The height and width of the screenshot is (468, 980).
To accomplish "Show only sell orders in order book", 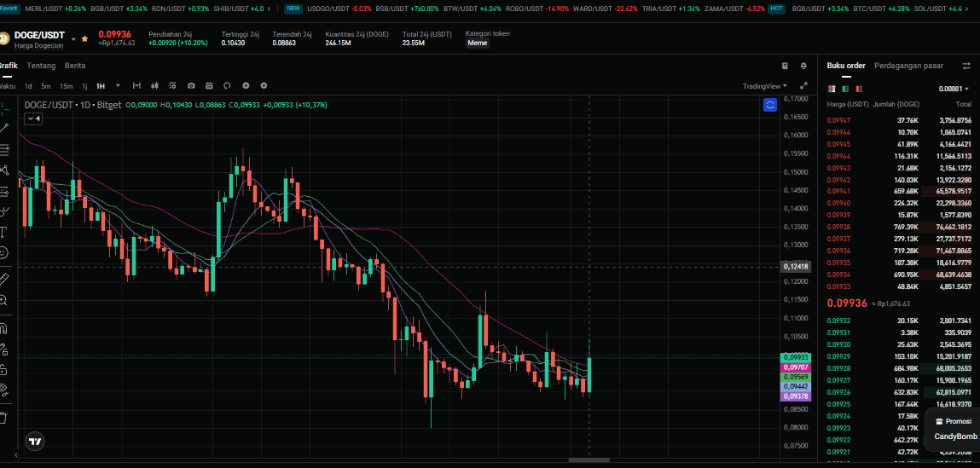I will click(x=860, y=89).
